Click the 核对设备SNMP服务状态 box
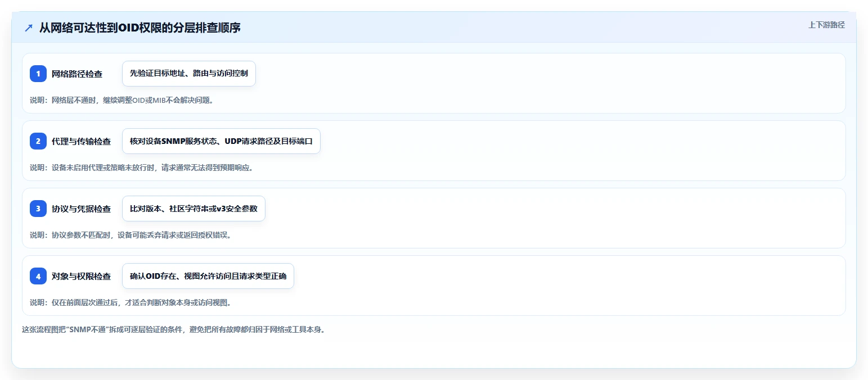 coord(221,141)
